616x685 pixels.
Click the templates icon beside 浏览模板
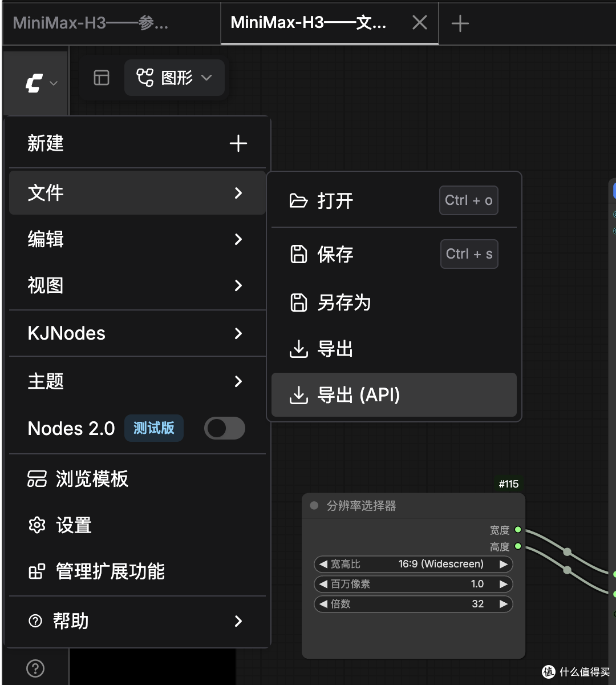[x=37, y=478]
